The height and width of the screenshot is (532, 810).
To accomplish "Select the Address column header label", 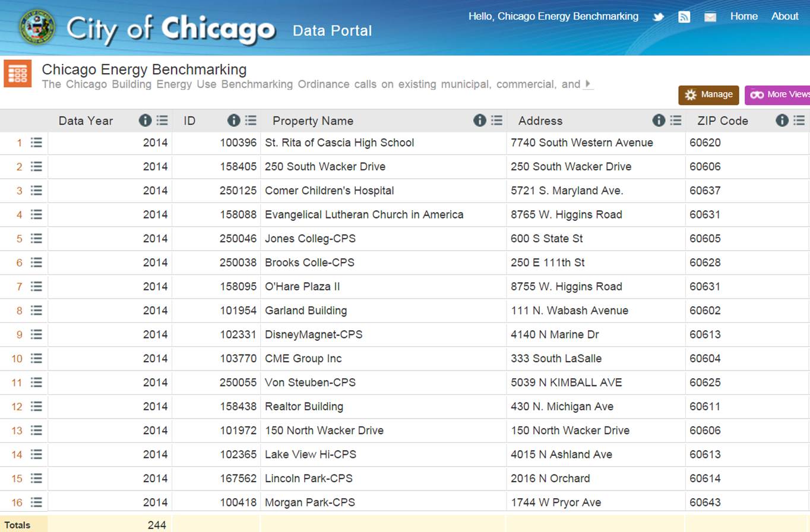I will [x=540, y=121].
